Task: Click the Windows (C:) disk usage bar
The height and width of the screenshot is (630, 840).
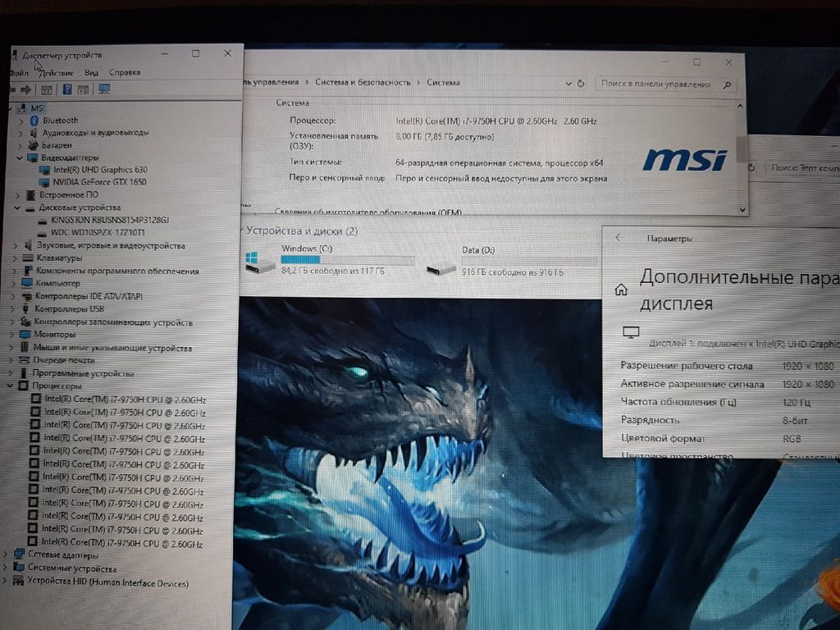Action: click(348, 260)
